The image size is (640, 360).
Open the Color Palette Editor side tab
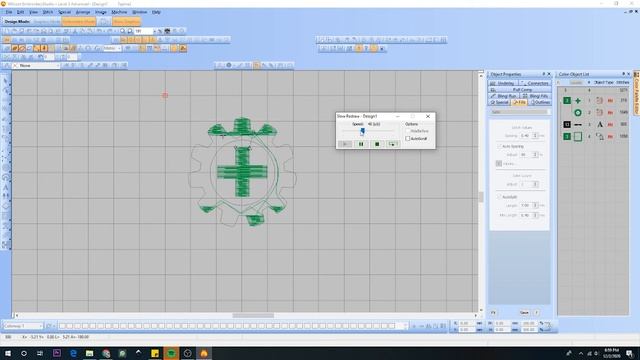pyautogui.click(x=636, y=93)
